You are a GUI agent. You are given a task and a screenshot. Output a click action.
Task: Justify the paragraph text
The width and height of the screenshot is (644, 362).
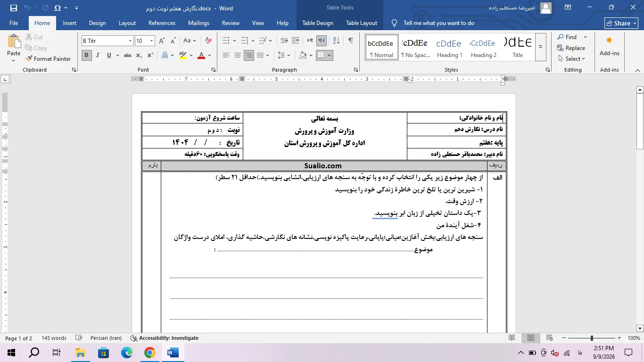point(260,55)
